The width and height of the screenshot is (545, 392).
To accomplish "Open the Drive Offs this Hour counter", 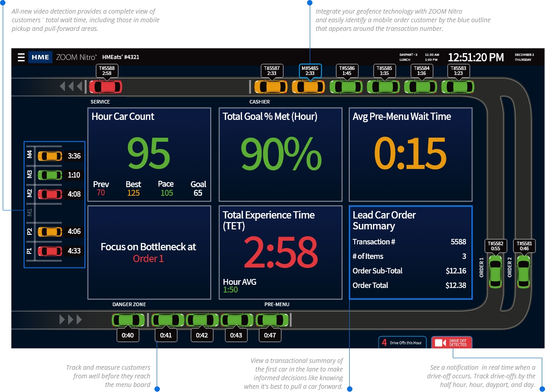I will point(402,342).
